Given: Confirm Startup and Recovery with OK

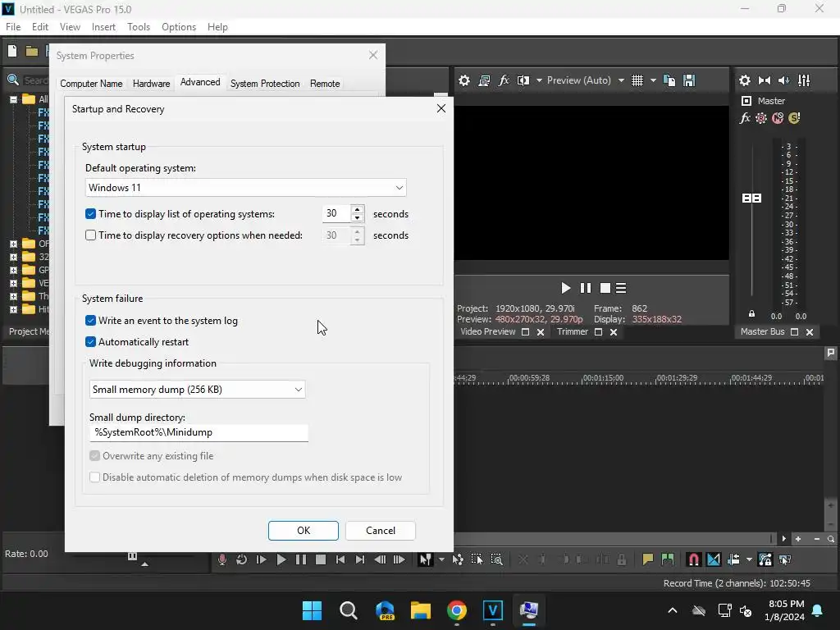Looking at the screenshot, I should 304,531.
